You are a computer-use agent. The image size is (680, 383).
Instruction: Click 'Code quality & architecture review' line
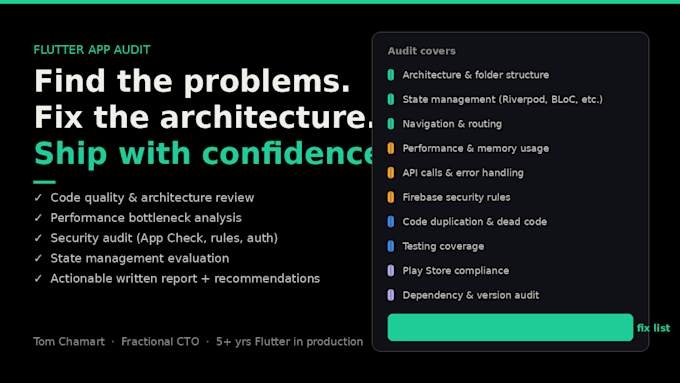click(152, 198)
